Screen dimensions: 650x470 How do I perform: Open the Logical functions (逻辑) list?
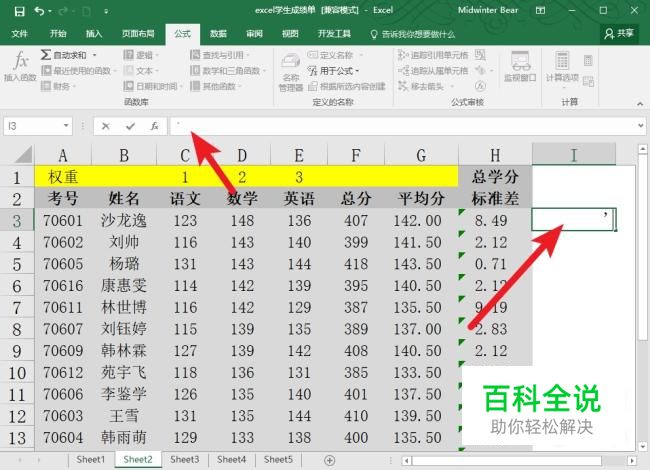click(141, 55)
